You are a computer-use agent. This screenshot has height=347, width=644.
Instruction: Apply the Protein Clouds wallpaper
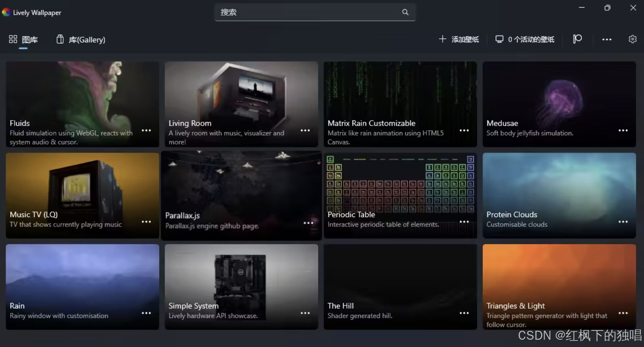(559, 196)
